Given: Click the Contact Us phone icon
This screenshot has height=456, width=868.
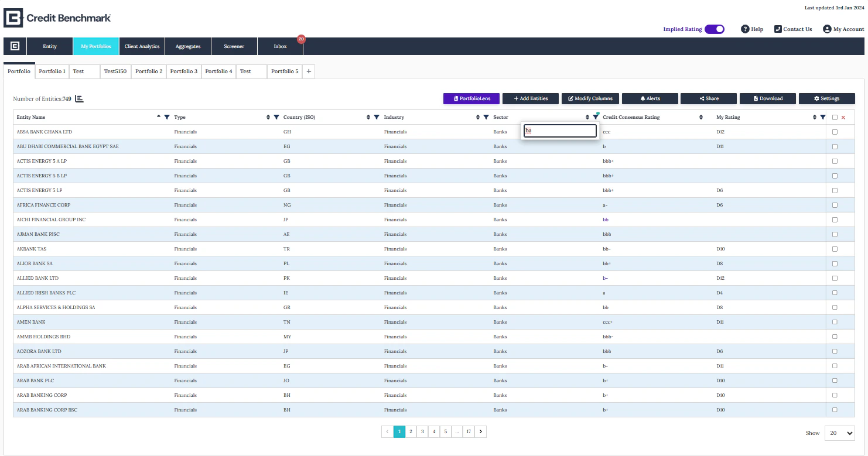Looking at the screenshot, I should [778, 29].
